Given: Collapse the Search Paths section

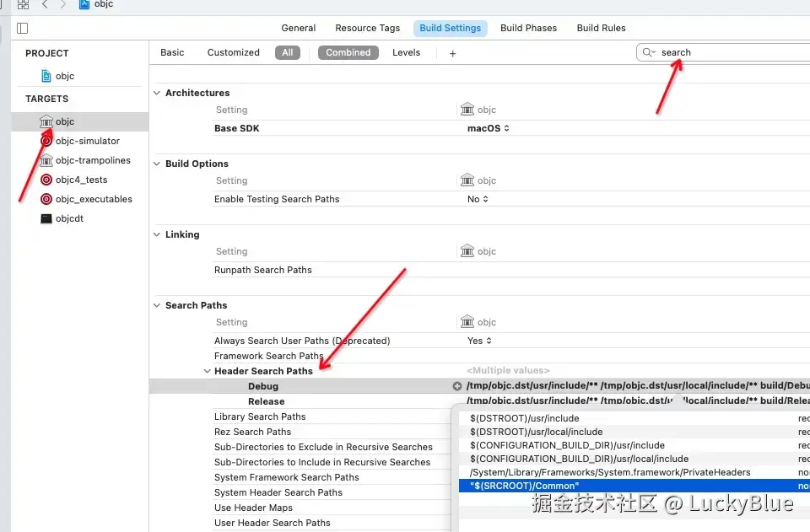Looking at the screenshot, I should (x=157, y=305).
